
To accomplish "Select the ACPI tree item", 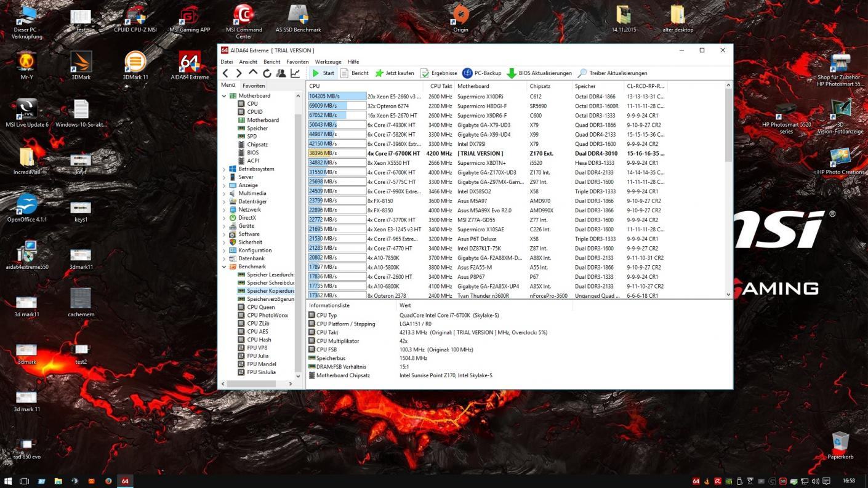I will click(x=253, y=161).
